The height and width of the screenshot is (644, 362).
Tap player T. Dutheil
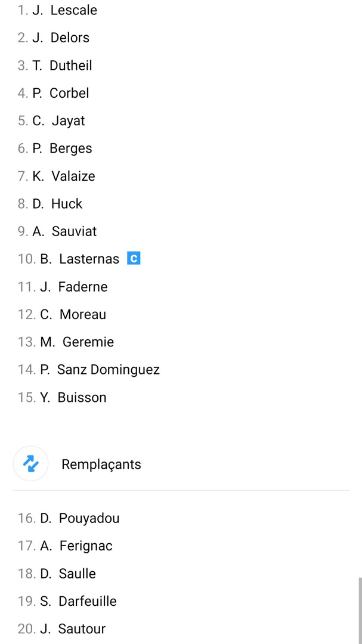tap(63, 66)
